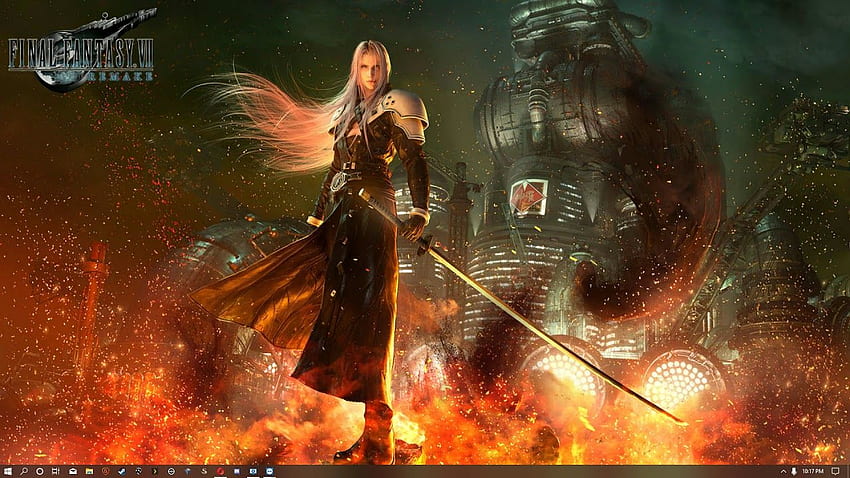Open the Action Center notifications

pos(836,471)
